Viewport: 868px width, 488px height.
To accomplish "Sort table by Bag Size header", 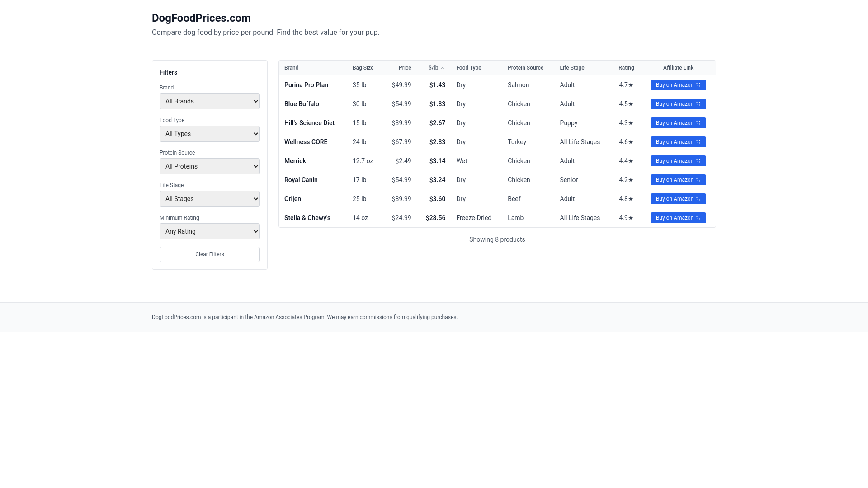I will 363,68.
